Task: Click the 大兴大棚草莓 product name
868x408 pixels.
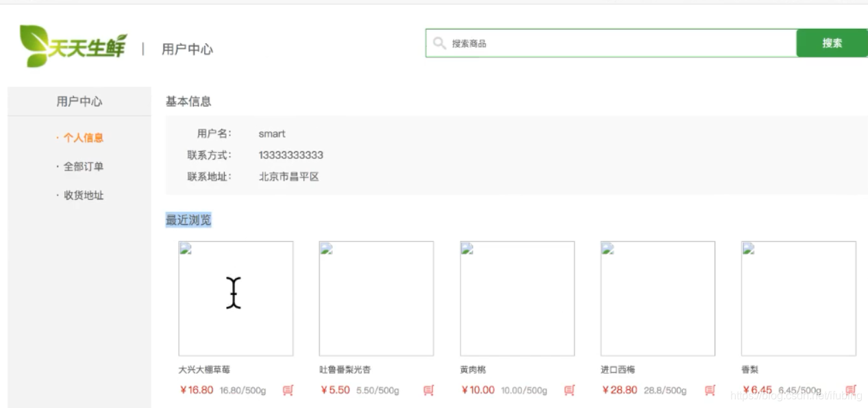Action: coord(204,370)
